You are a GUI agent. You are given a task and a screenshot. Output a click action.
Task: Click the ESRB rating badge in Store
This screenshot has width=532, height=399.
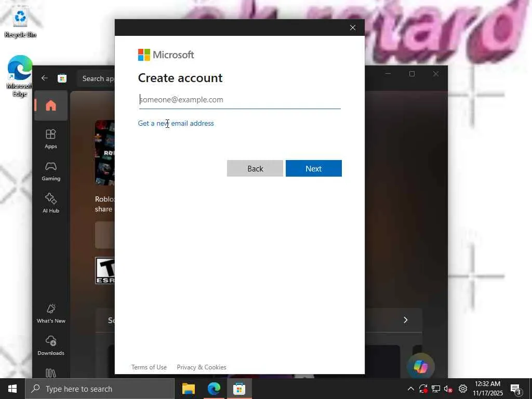(x=105, y=270)
